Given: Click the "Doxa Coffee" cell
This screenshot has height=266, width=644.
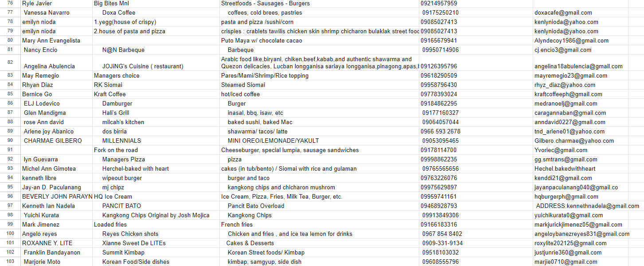Looking at the screenshot, I should click(119, 12).
